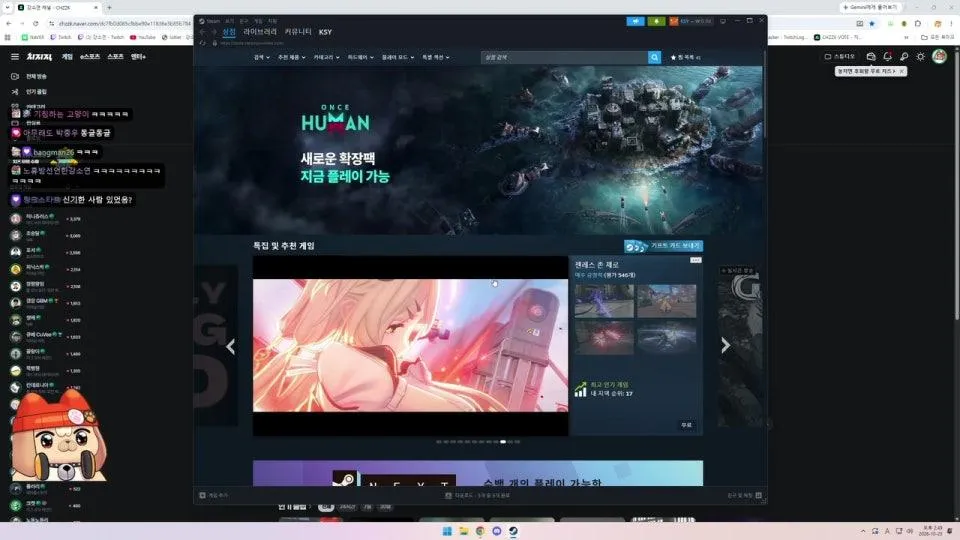Viewport: 960px width, 540px height.
Task: Select the bottom-right featured game screenshot thumbnail
Action: [666, 338]
